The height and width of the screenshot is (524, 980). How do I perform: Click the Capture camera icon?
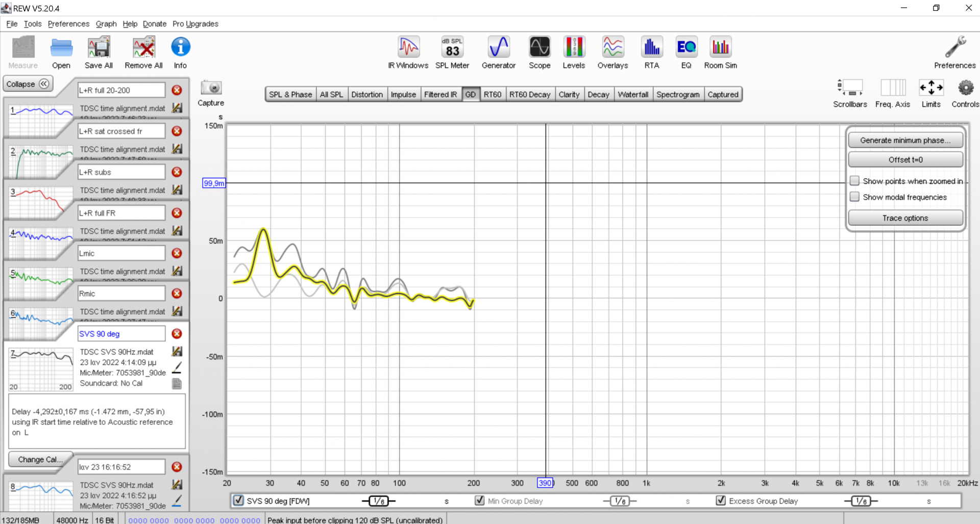[211, 88]
